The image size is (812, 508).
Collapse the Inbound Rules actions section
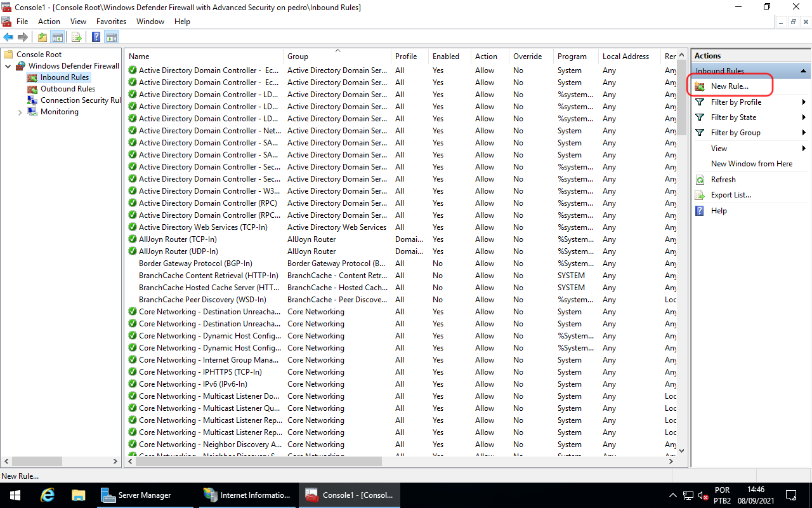[803, 71]
